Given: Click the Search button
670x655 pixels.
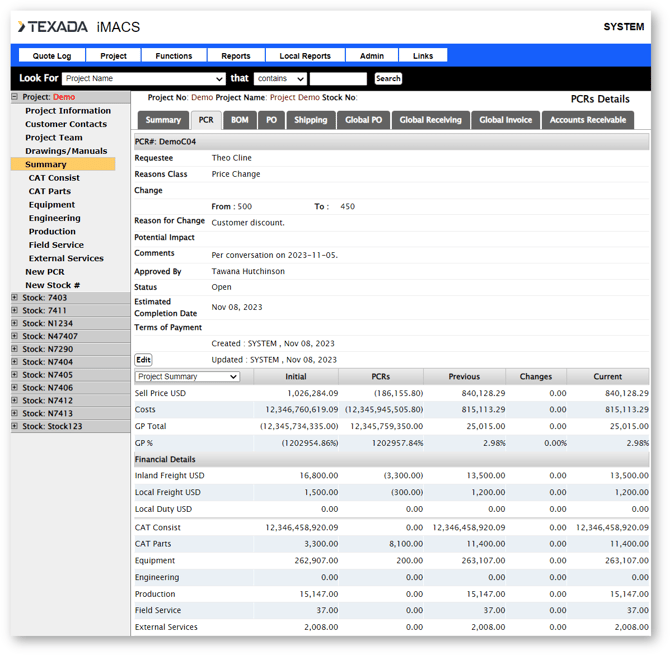Looking at the screenshot, I should (x=388, y=79).
